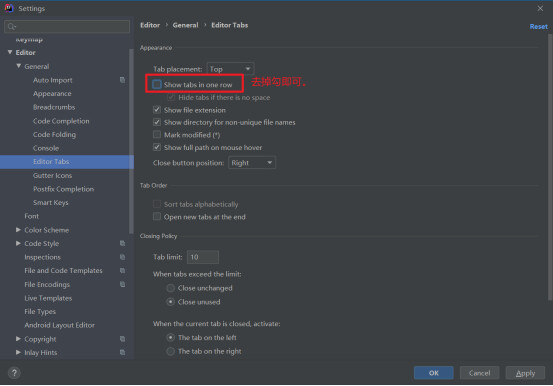The height and width of the screenshot is (386, 553).
Task: Click the settings tree scrollbar
Action: [132, 141]
